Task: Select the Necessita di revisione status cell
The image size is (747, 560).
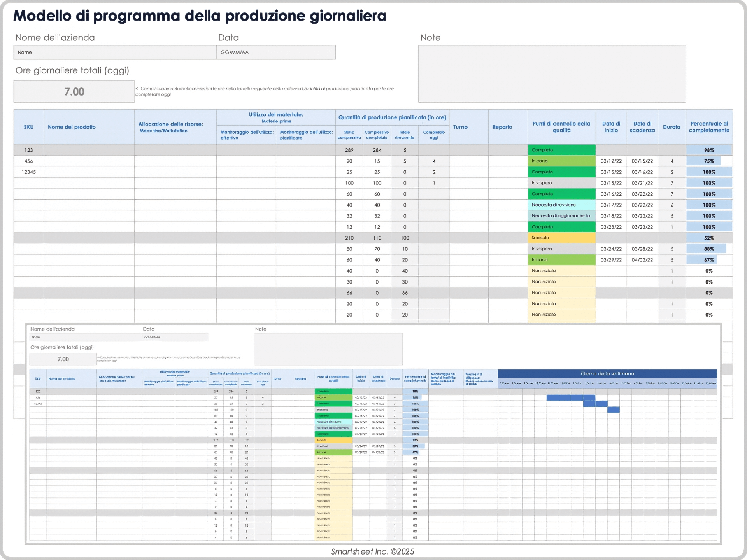Action: click(x=561, y=204)
